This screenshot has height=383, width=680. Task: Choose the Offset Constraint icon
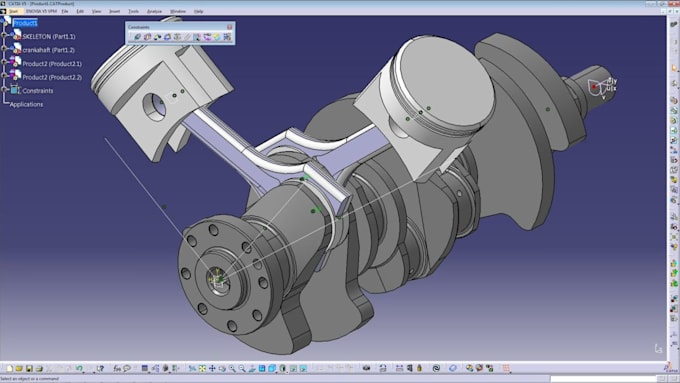(157, 37)
